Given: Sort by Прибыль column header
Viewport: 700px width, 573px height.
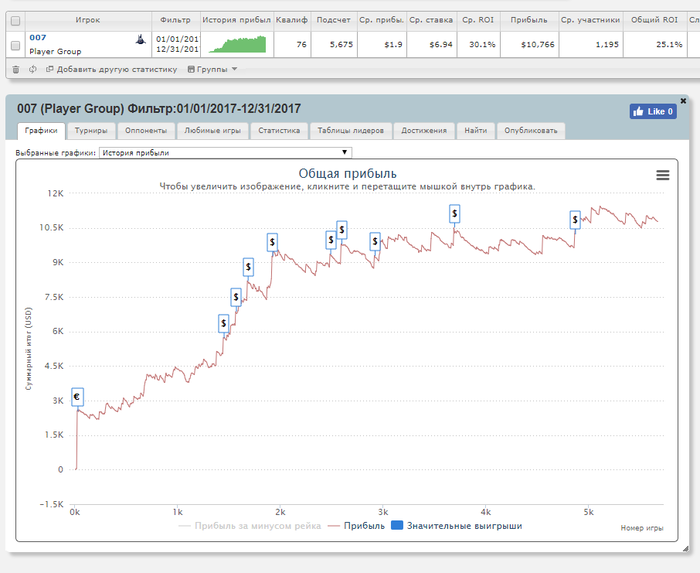Looking at the screenshot, I should click(529, 20).
